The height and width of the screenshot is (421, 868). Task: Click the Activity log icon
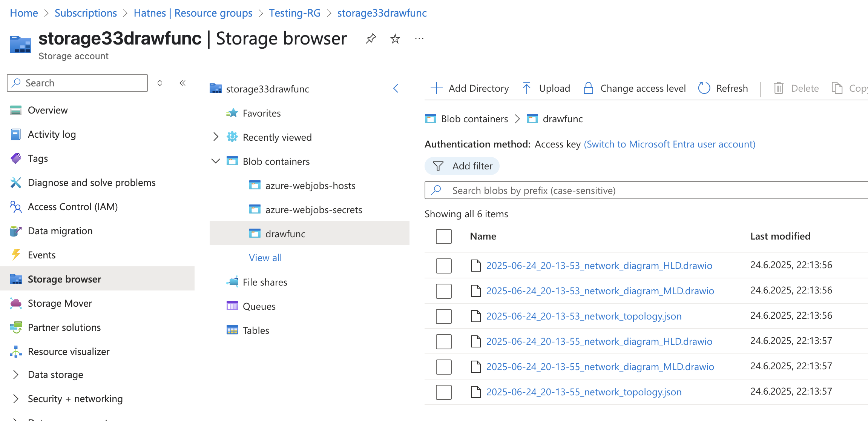coord(16,134)
